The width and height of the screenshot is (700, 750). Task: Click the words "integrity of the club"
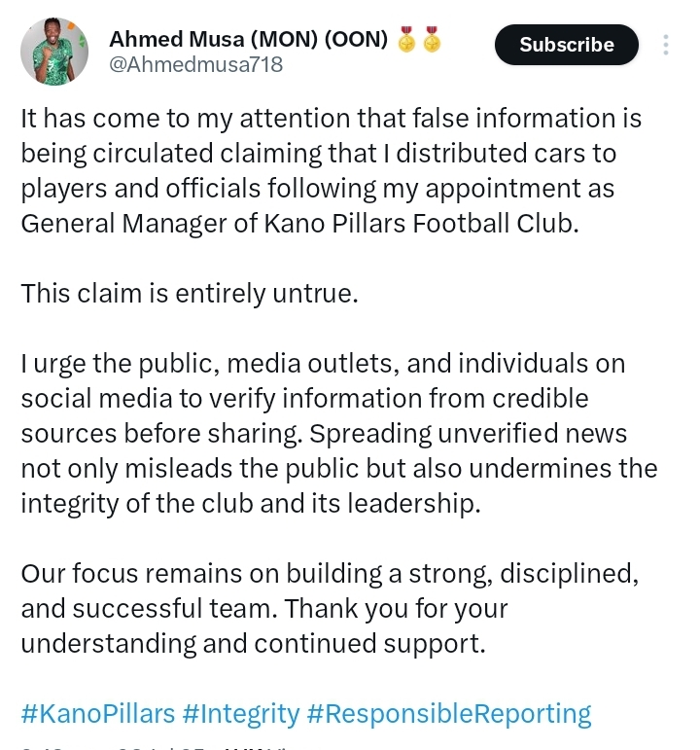point(137,504)
